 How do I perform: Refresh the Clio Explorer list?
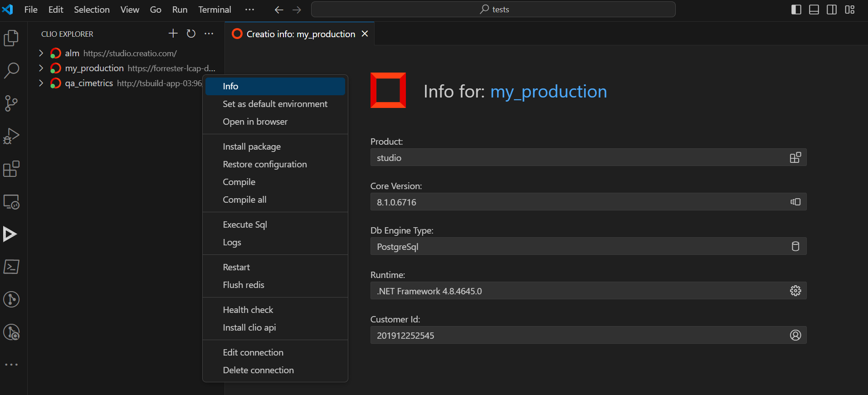pos(191,34)
